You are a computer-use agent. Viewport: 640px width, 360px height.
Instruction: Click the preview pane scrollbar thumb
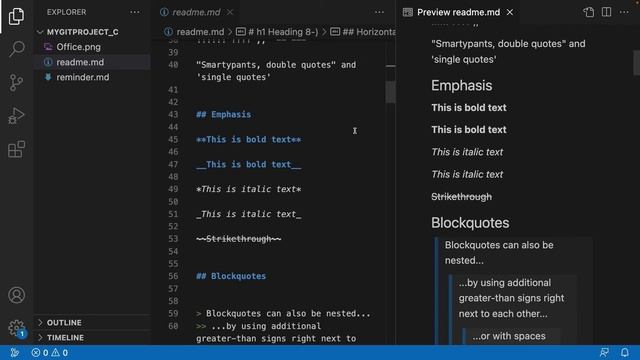(x=636, y=62)
